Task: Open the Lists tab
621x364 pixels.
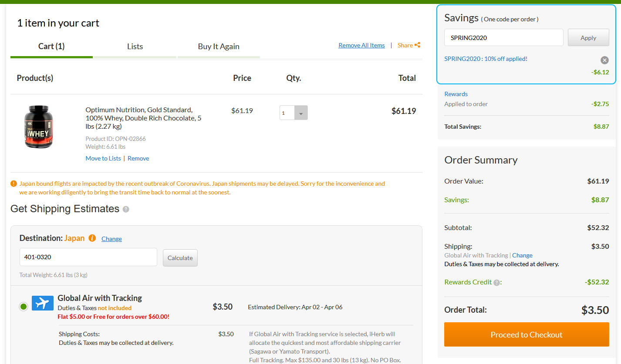Action: (135, 47)
